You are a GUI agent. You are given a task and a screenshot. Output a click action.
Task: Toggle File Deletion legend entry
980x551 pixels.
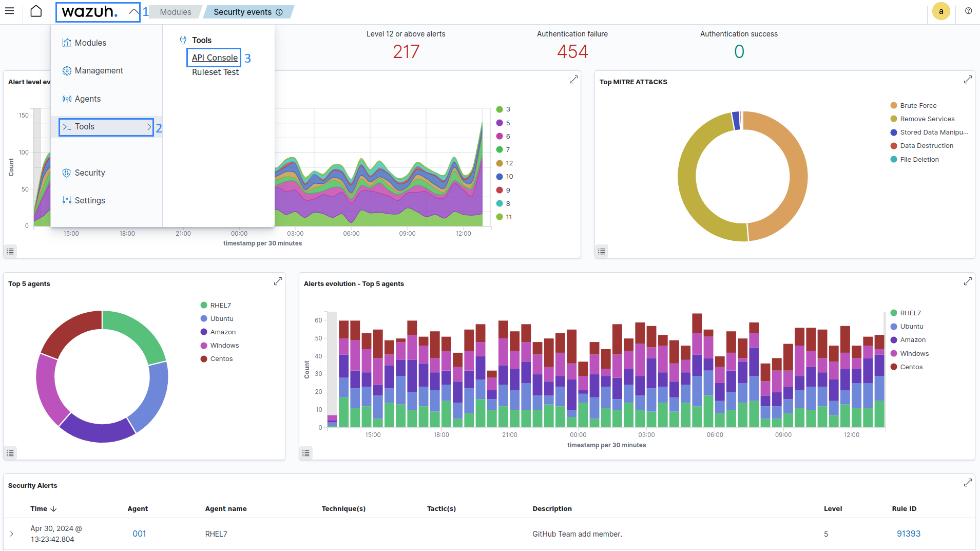[x=914, y=160]
